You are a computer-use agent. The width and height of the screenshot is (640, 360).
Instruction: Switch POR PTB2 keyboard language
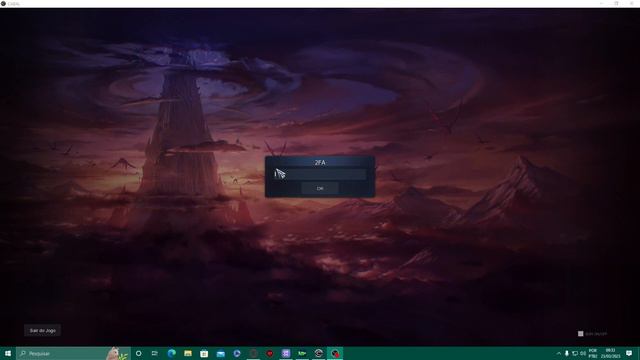[x=593, y=353]
